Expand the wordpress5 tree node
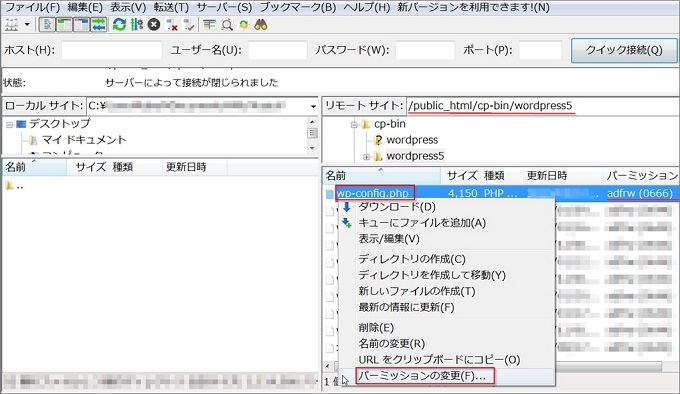The width and height of the screenshot is (680, 394). click(x=366, y=157)
